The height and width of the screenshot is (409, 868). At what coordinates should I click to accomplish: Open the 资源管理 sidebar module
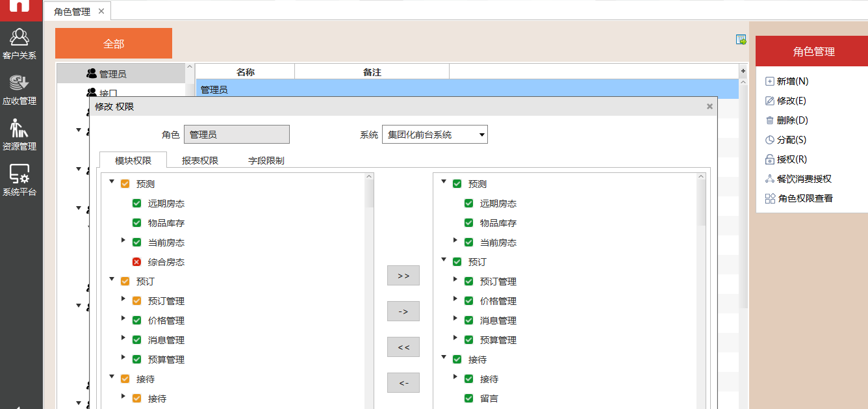tap(19, 135)
